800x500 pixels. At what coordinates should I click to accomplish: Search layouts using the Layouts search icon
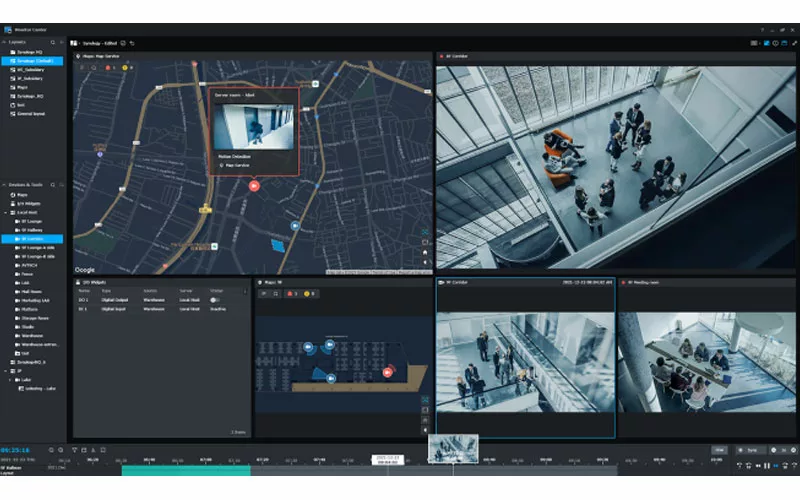pyautogui.click(x=53, y=42)
